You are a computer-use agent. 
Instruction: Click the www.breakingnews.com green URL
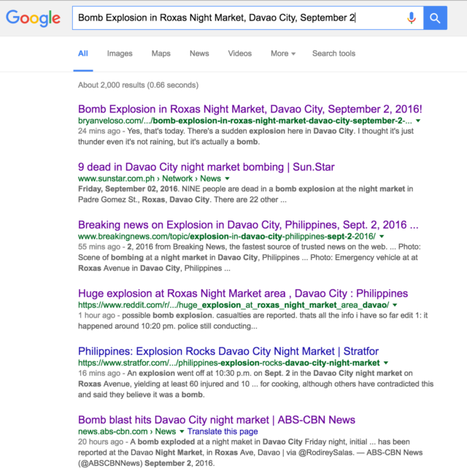(x=227, y=237)
